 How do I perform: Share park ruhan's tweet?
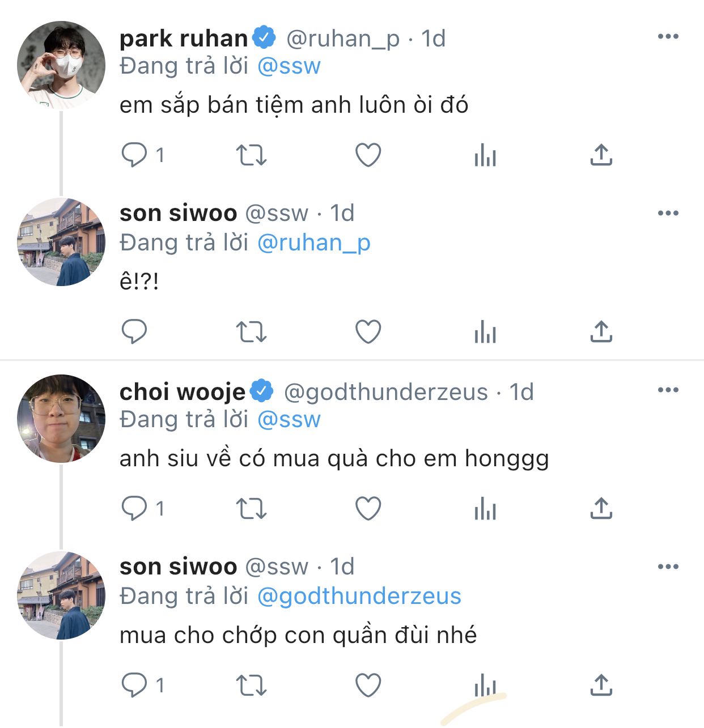coord(601,155)
